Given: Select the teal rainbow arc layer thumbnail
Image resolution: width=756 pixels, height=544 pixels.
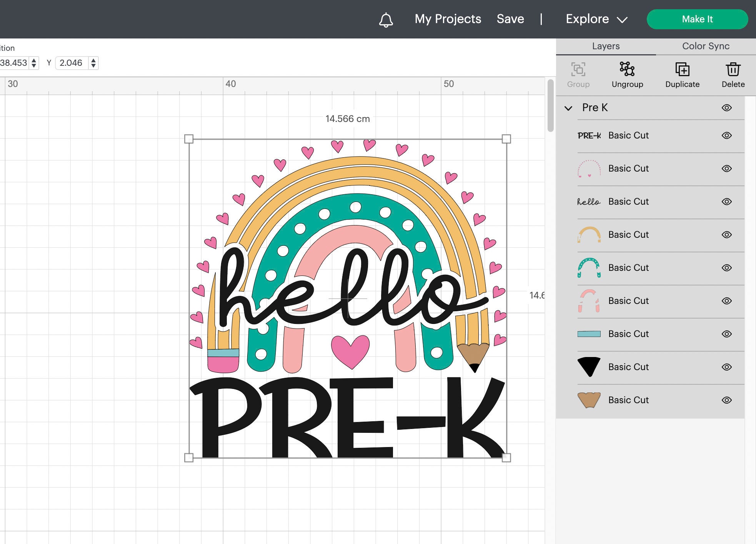Looking at the screenshot, I should coord(589,267).
